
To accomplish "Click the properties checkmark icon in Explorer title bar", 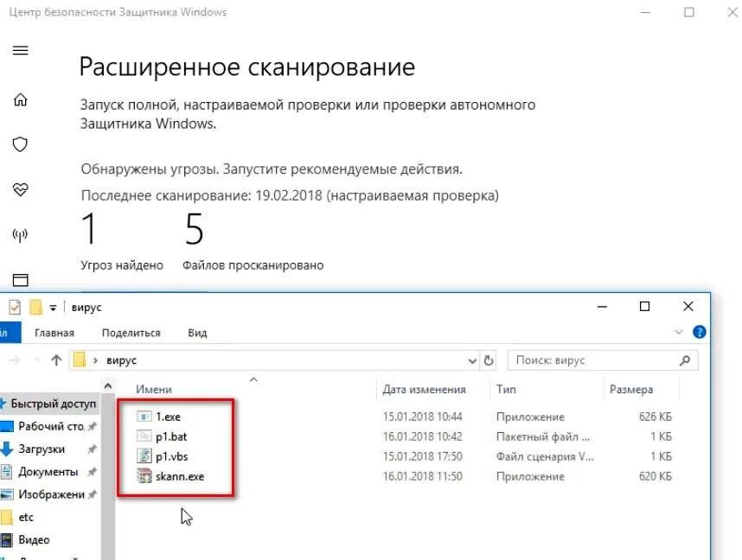I will [x=15, y=307].
